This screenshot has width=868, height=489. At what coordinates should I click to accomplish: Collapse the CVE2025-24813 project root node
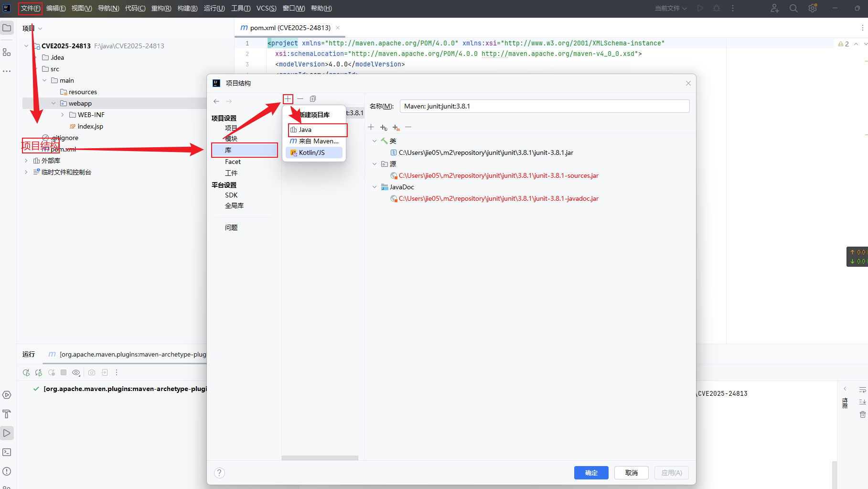click(x=26, y=46)
